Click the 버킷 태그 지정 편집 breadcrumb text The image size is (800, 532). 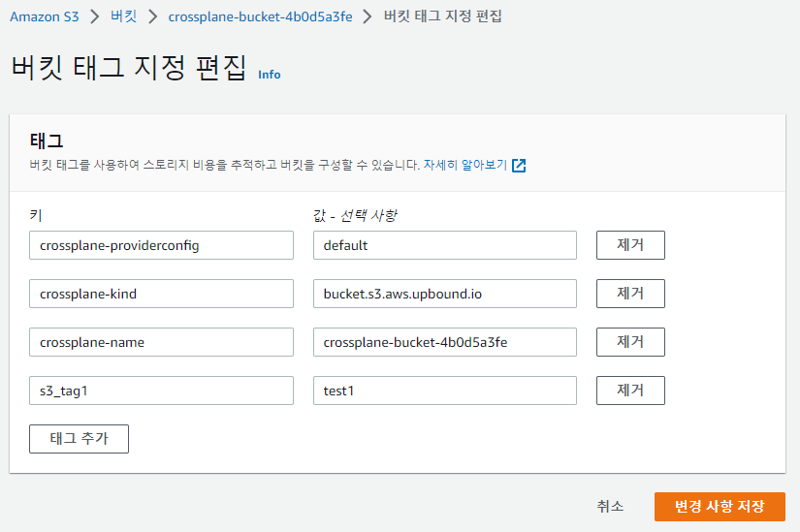(443, 16)
